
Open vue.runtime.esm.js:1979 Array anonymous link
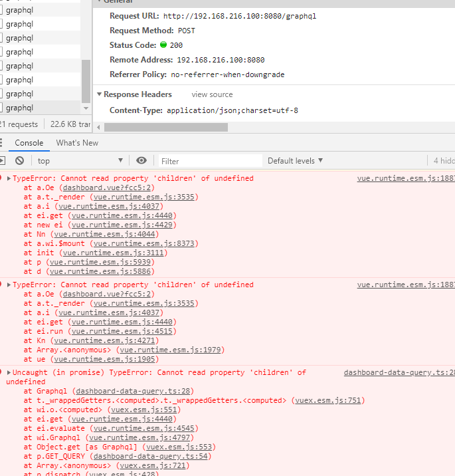pyautogui.click(x=170, y=350)
